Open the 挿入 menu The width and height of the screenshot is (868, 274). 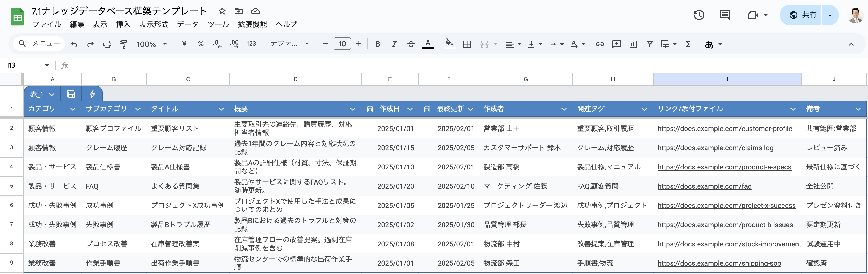(x=123, y=24)
